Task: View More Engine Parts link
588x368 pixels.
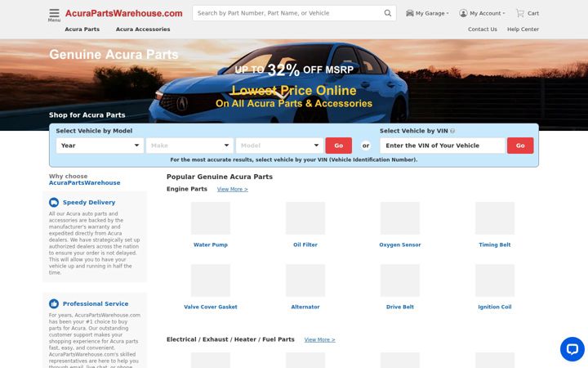Action: point(233,189)
